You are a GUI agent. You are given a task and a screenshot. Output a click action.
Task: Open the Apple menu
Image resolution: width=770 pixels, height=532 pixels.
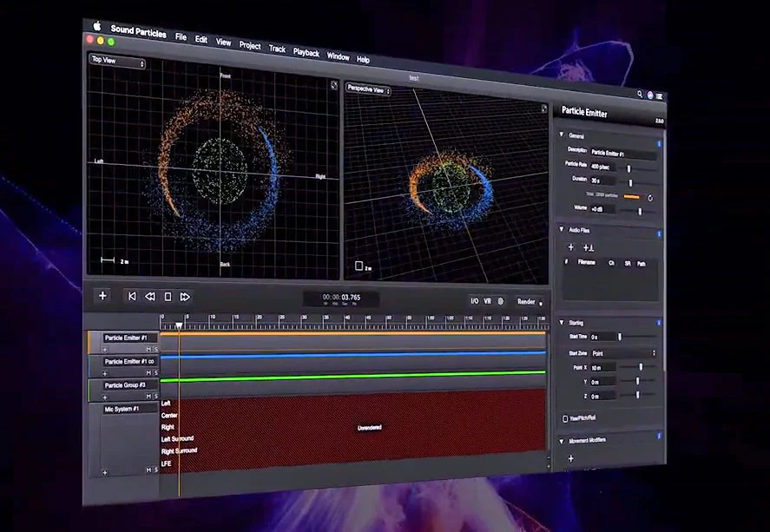tap(96, 25)
